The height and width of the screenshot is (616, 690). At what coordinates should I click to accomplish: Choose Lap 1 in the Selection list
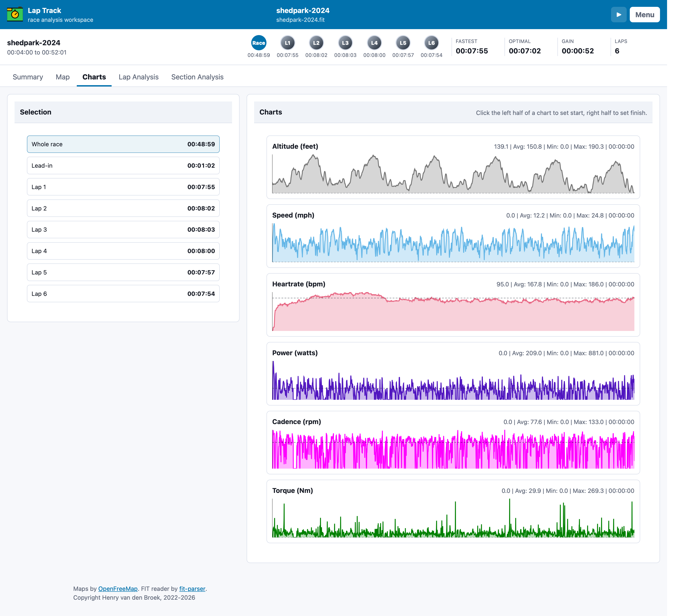[123, 187]
